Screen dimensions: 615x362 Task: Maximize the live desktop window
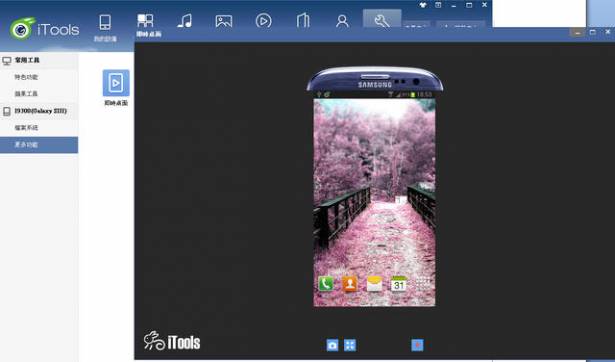point(593,32)
